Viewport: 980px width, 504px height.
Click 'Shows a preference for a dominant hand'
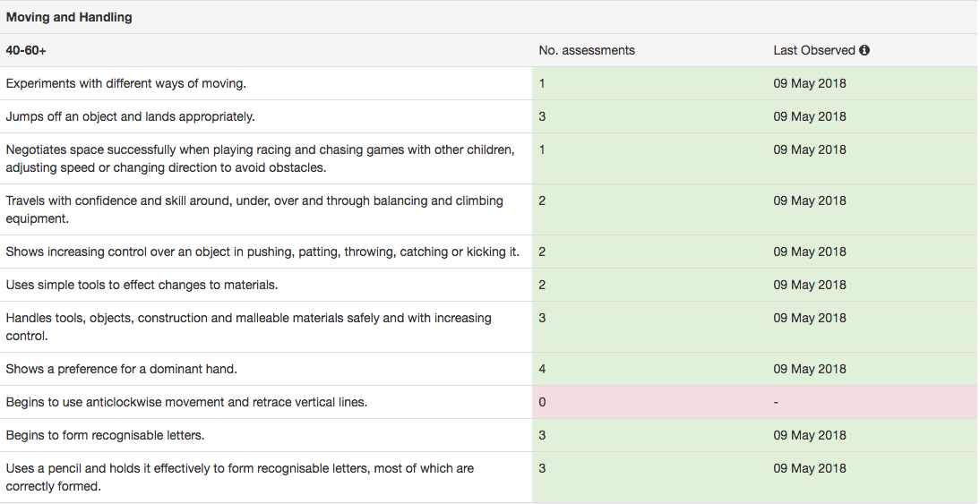(x=121, y=369)
